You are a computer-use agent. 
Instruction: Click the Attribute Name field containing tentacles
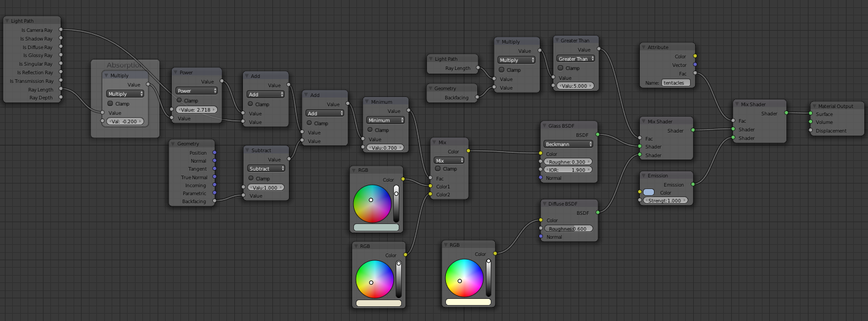[x=675, y=82]
